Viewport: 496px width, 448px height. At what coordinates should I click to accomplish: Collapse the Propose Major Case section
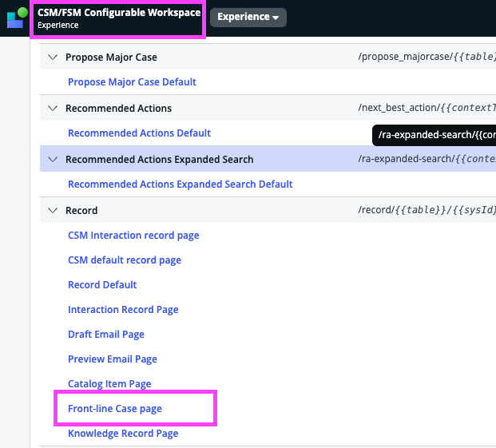[53, 57]
